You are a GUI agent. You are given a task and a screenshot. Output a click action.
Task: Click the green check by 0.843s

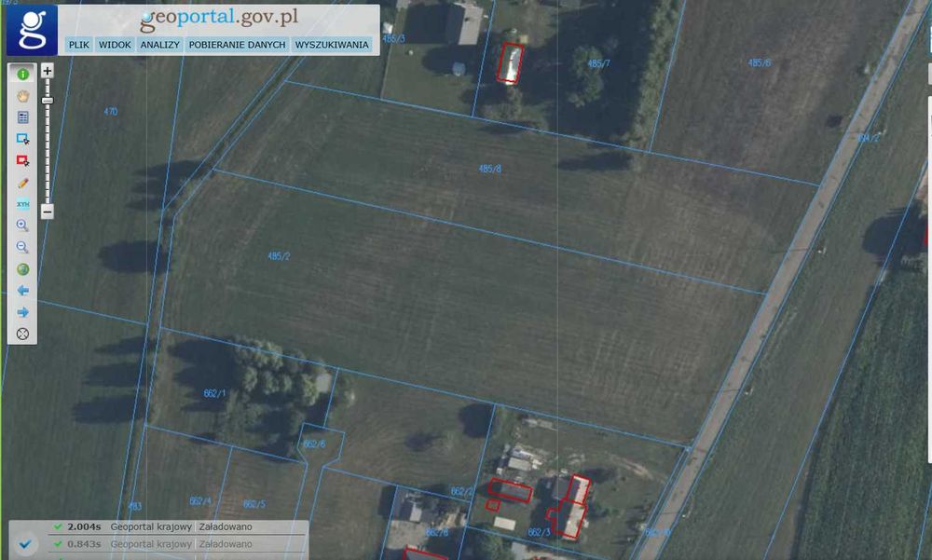point(58,544)
